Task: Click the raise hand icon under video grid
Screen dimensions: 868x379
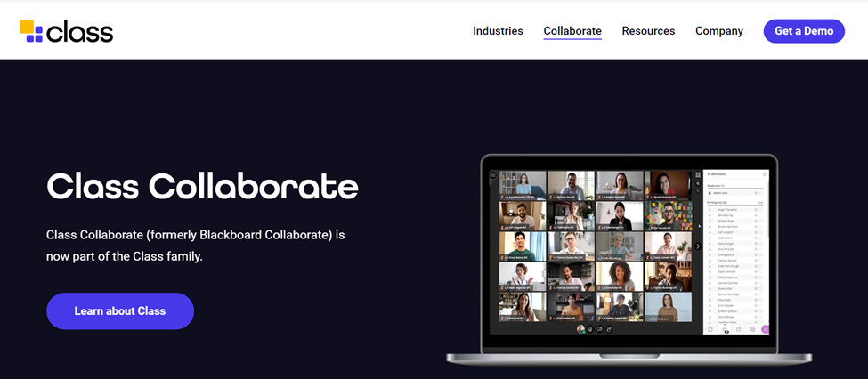Action: (609, 329)
